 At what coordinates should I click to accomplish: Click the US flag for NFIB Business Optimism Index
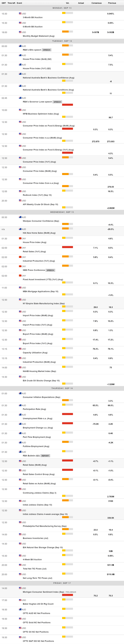pyautogui.click(x=20, y=110)
